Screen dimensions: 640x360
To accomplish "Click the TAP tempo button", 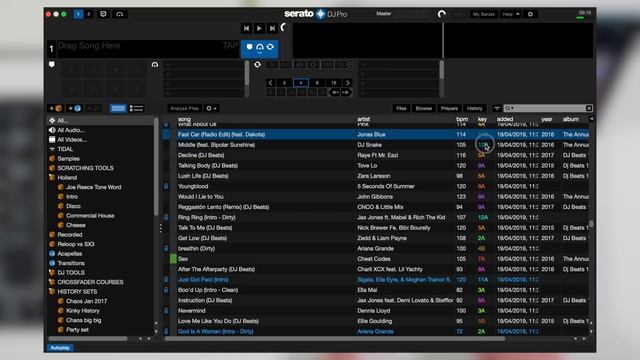I will [x=230, y=45].
